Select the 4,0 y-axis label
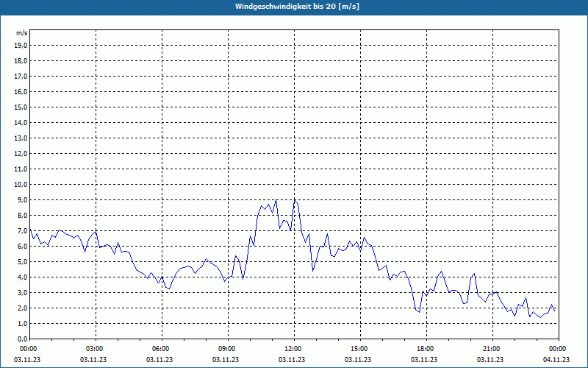Viewport: 588px width, 368px height. (22, 277)
